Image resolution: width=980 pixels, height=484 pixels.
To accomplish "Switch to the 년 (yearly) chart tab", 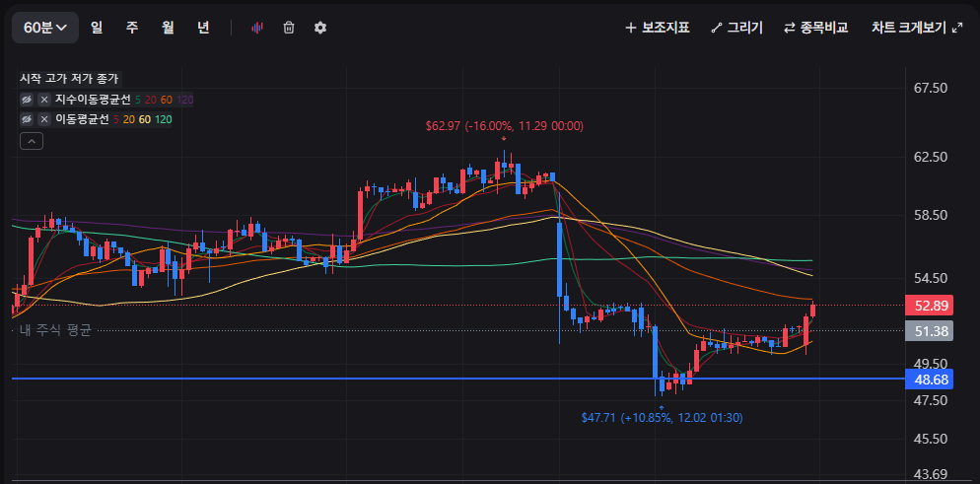I will coord(203,28).
